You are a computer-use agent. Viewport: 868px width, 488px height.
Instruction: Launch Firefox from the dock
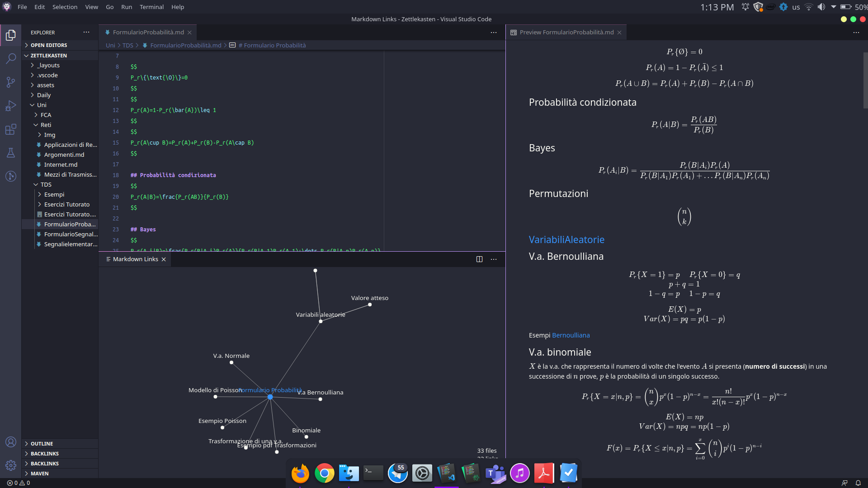(300, 473)
